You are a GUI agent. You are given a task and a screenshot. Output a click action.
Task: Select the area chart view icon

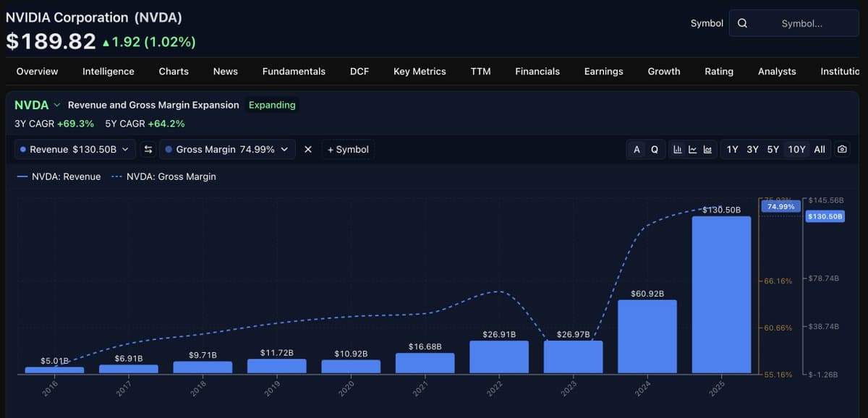(708, 149)
